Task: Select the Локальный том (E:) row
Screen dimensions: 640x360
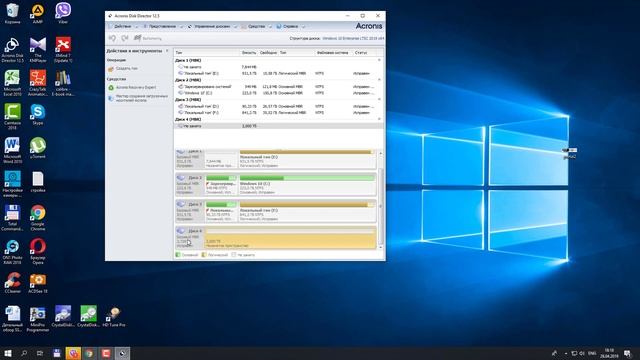Action: (278, 73)
